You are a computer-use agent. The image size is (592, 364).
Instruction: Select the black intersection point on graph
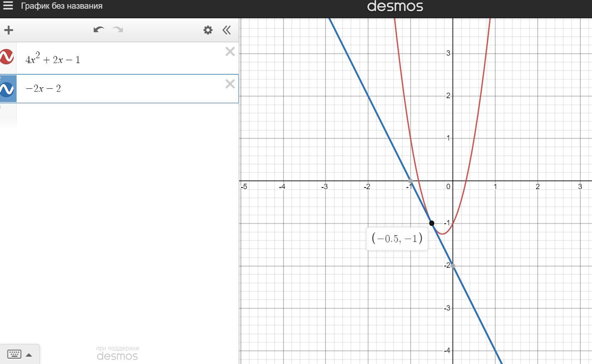click(432, 223)
